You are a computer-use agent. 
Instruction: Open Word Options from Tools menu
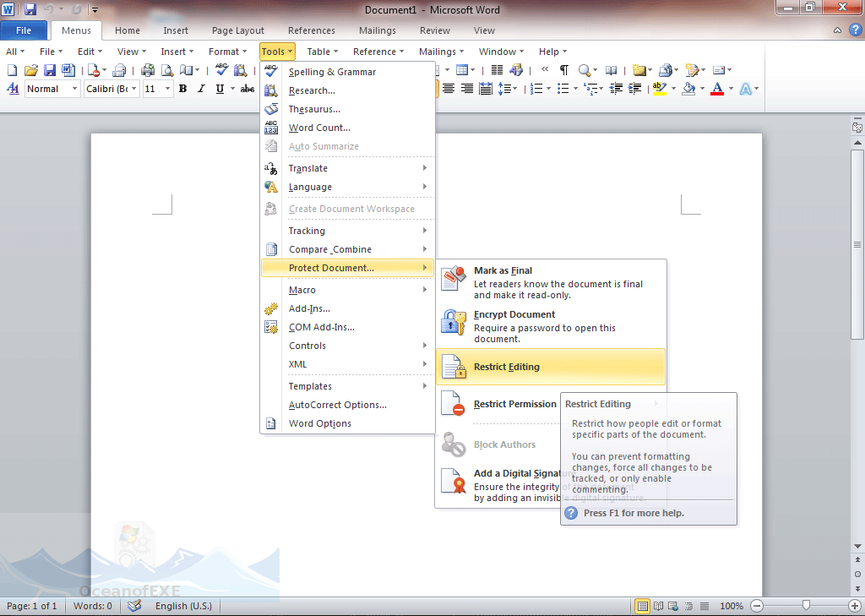(x=347, y=423)
